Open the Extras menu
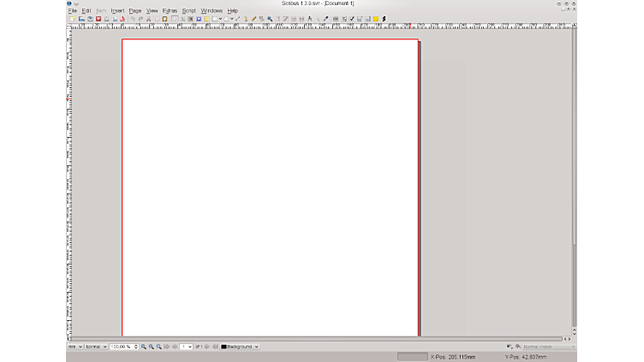 coord(170,11)
